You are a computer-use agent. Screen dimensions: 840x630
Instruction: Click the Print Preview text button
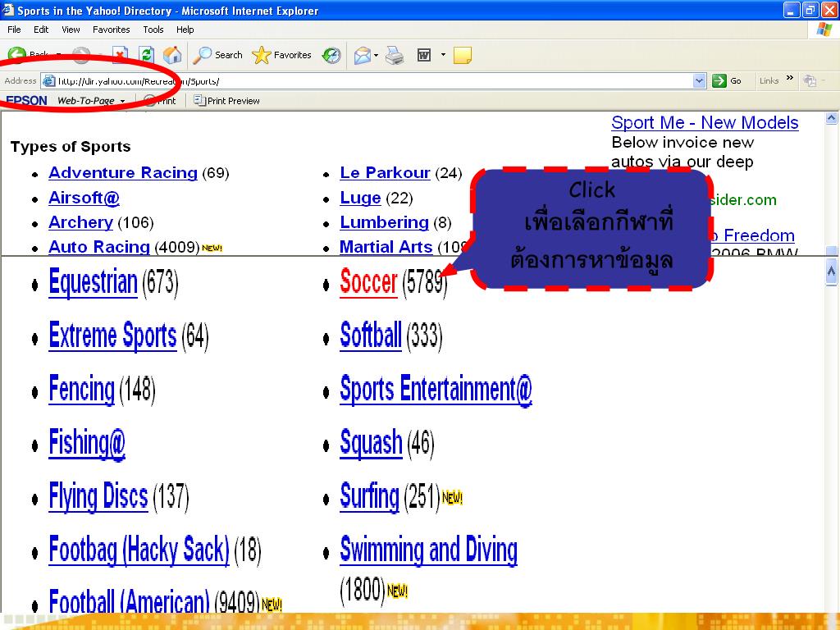[234, 101]
